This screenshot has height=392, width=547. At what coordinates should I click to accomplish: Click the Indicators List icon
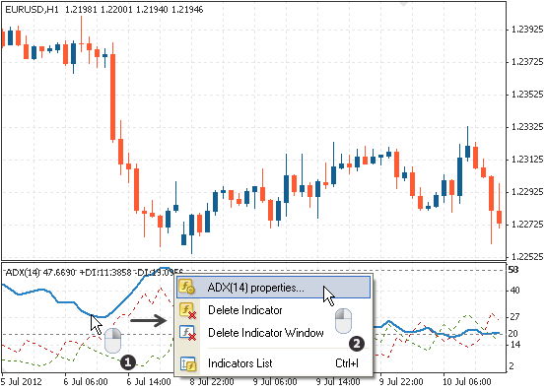coord(188,363)
